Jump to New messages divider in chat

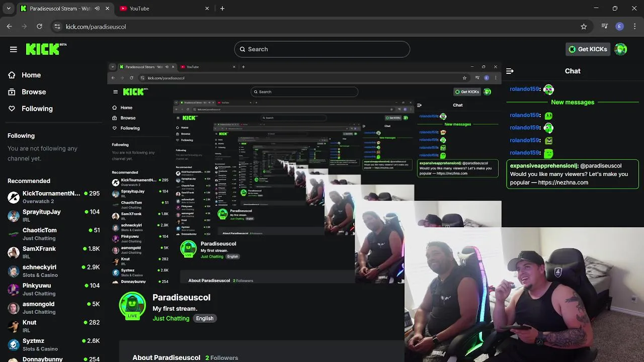[x=573, y=102]
